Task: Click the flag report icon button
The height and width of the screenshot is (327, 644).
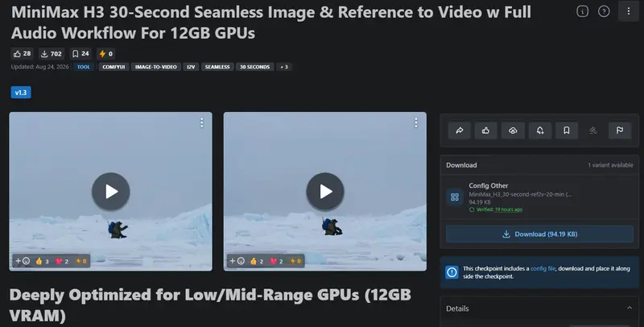Action: (x=620, y=130)
